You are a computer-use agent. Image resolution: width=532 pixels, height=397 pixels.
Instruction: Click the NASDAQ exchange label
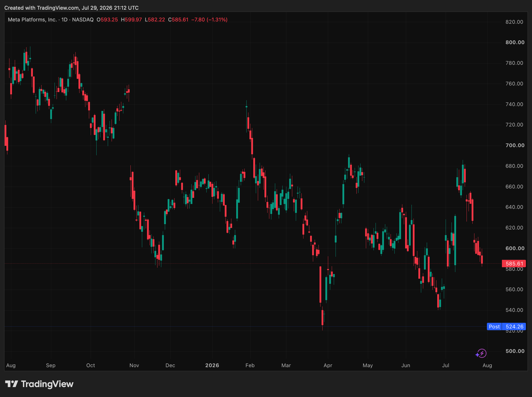pyautogui.click(x=83, y=20)
